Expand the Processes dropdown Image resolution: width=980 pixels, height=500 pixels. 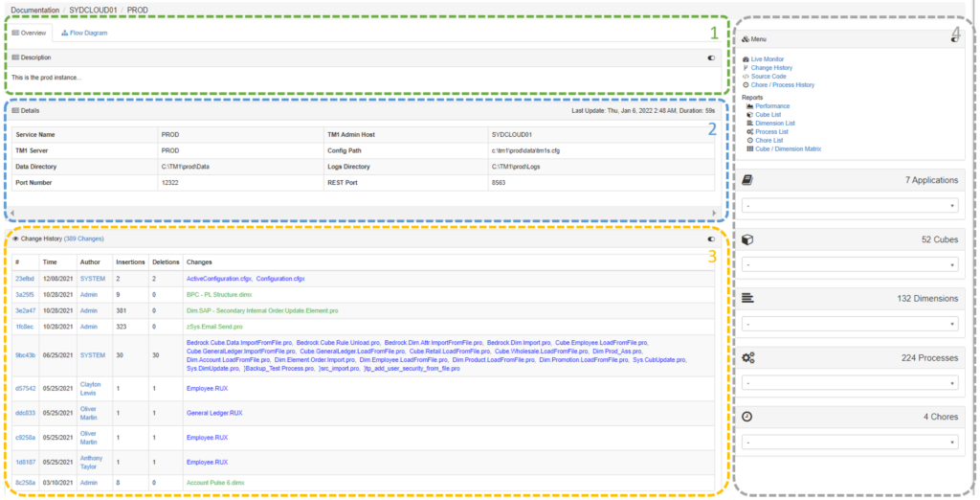tap(850, 383)
